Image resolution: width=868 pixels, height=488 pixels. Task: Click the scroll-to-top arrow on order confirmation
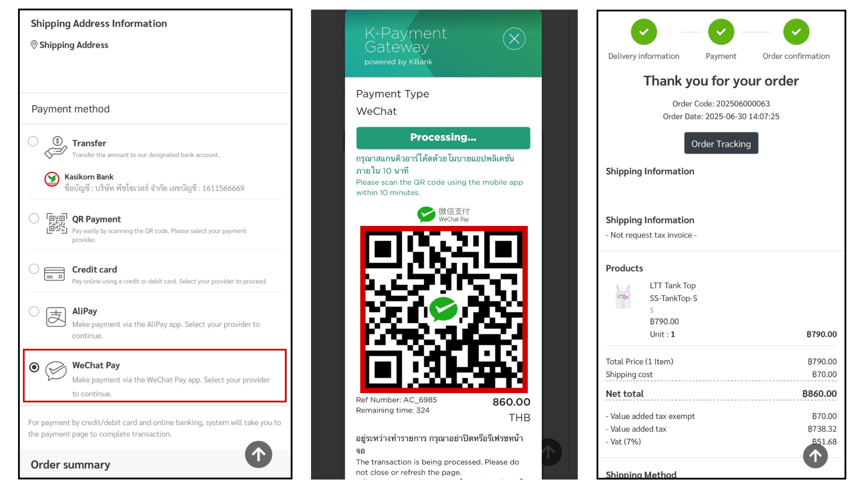pos(816,455)
